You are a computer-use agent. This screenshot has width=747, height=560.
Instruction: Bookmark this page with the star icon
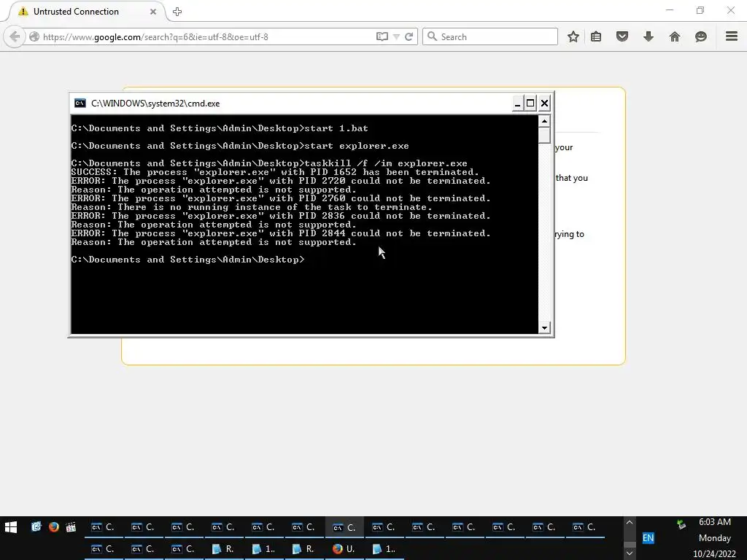point(573,36)
